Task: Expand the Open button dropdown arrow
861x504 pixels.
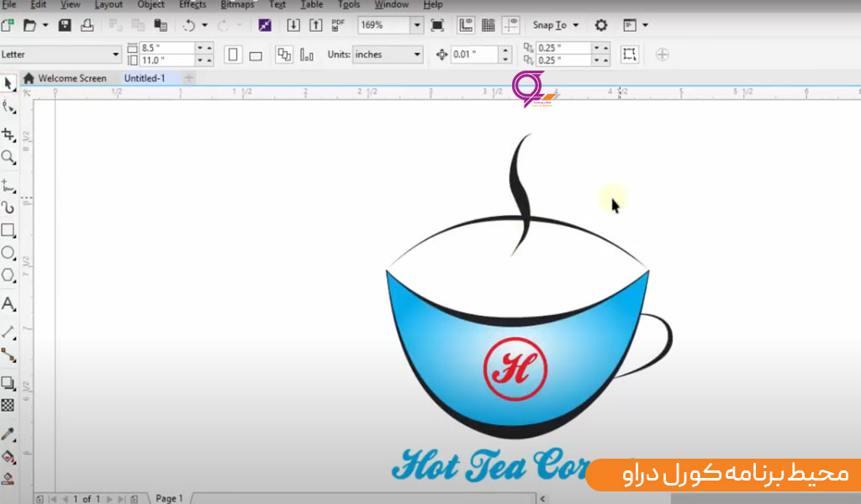Action: point(45,25)
